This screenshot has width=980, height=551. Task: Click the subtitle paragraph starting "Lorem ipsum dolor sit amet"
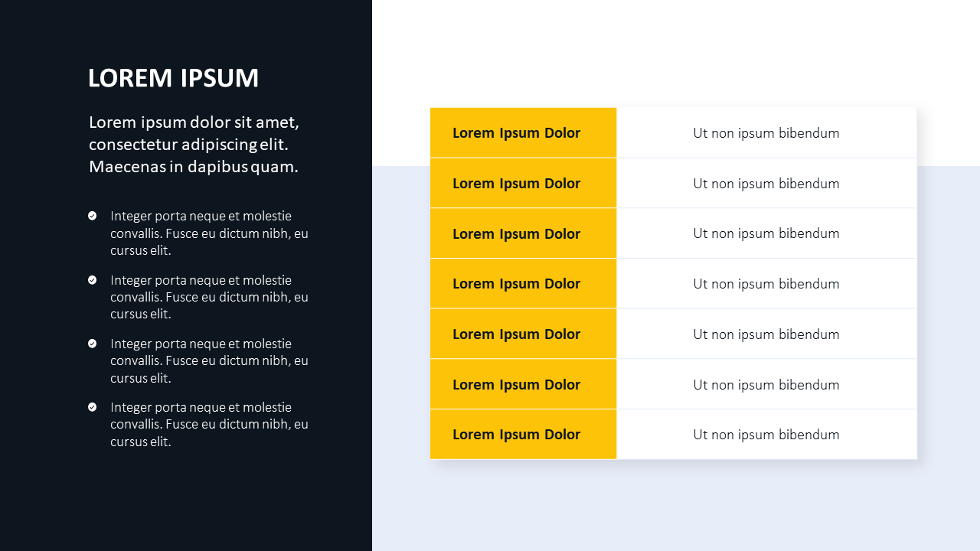(194, 145)
